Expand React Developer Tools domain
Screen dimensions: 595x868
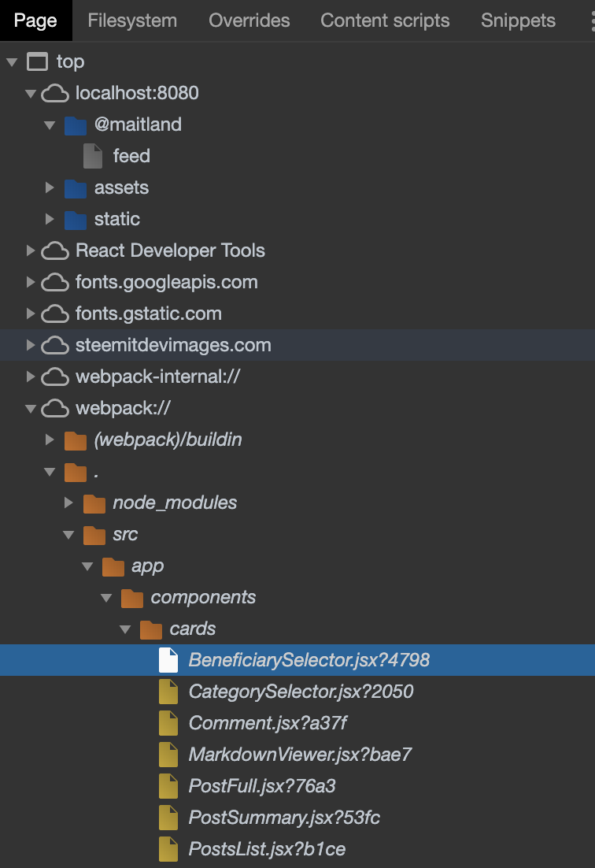(x=31, y=250)
